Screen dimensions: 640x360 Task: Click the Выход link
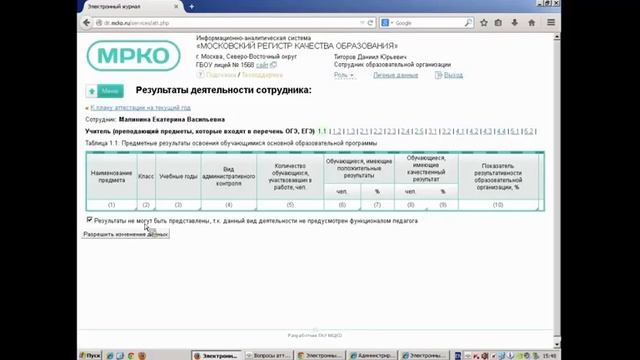tap(453, 75)
